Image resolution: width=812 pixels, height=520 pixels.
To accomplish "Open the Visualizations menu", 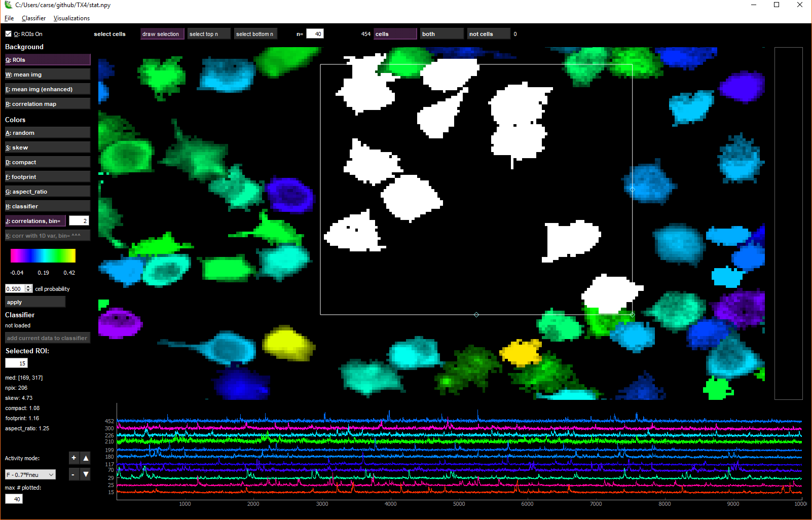I will pos(71,18).
